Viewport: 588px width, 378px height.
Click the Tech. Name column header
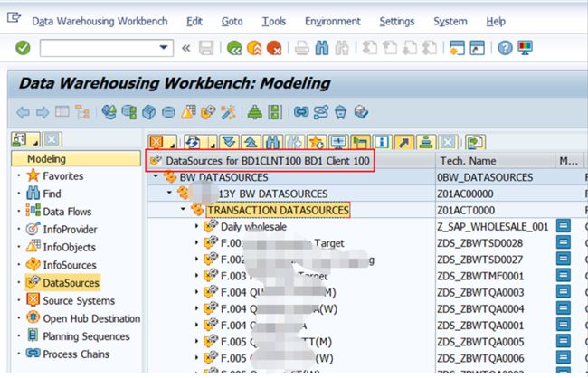pyautogui.click(x=495, y=161)
